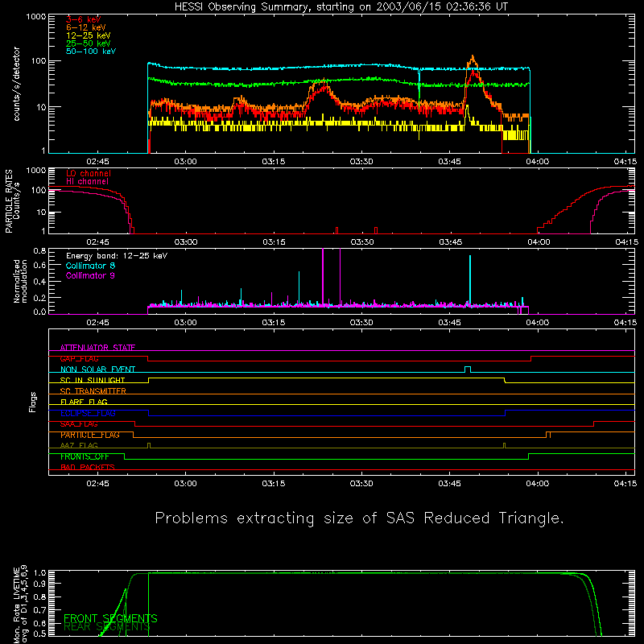This screenshot has height=644, width=644.
Task: Click the cyan Collimator 8 spike near 03:48
Action: point(470,279)
